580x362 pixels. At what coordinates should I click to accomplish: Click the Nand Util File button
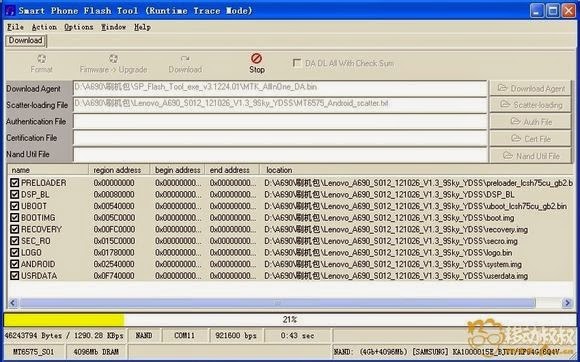coord(530,156)
